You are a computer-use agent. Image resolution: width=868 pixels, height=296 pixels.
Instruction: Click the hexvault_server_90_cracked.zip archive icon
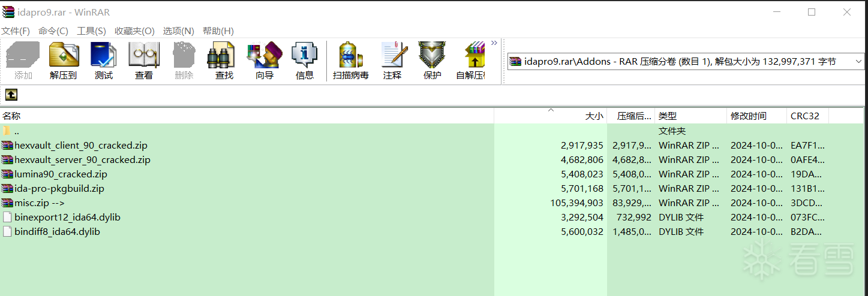7,159
